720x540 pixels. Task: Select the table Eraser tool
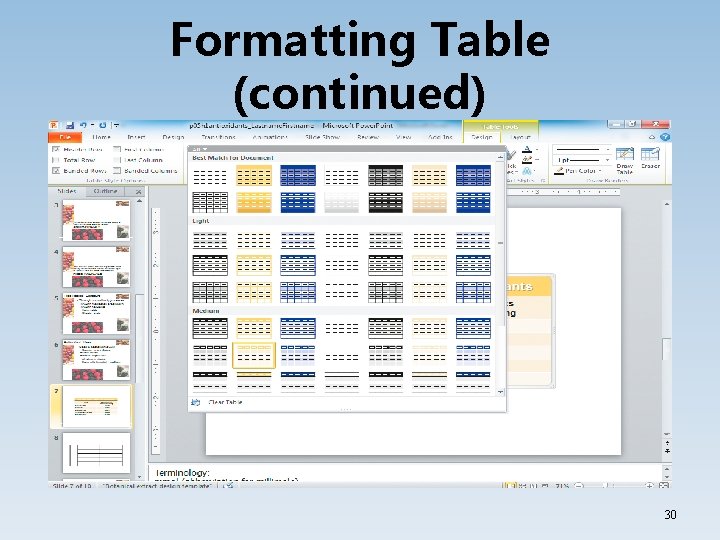(x=650, y=158)
